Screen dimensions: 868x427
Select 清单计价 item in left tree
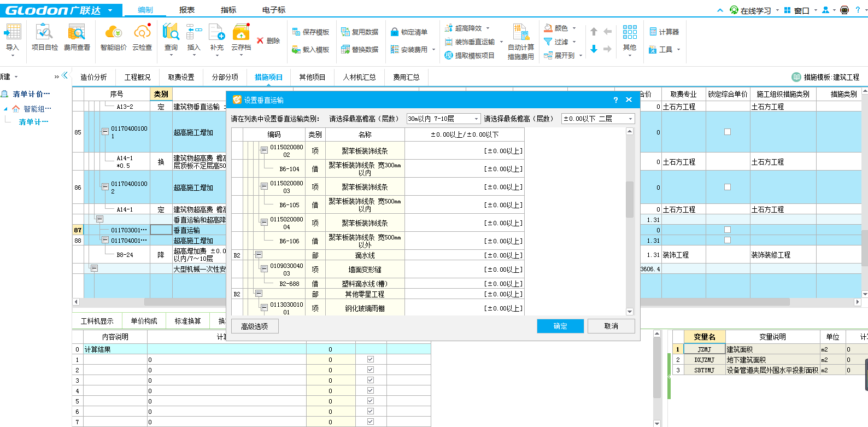32,94
